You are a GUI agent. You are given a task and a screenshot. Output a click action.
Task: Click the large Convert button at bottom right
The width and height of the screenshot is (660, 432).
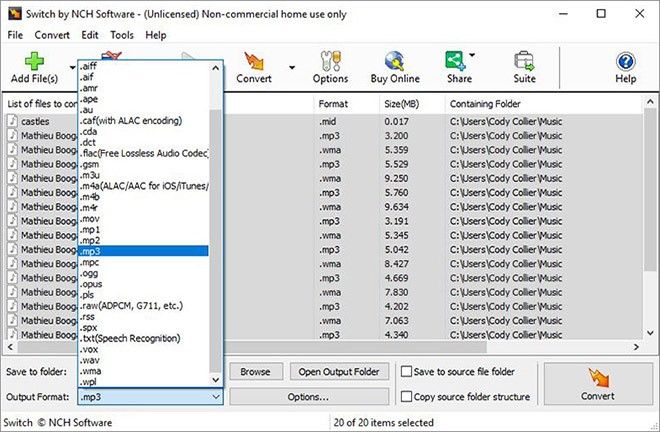click(x=598, y=384)
